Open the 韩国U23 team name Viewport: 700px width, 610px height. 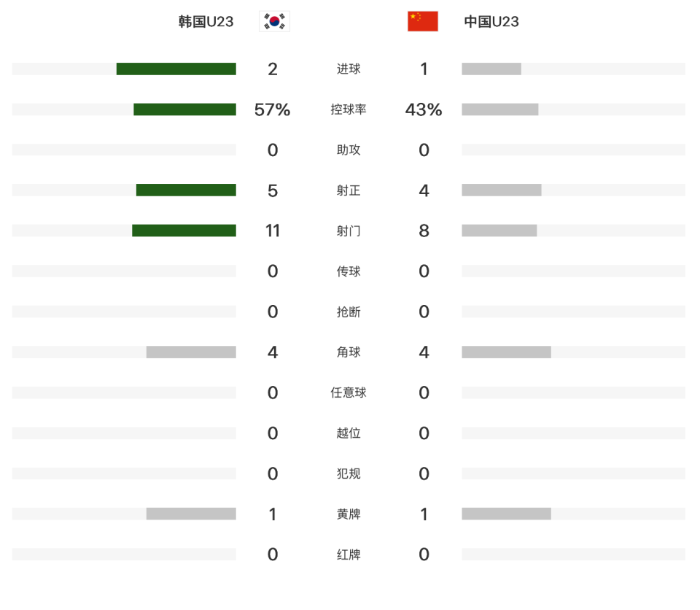point(206,21)
